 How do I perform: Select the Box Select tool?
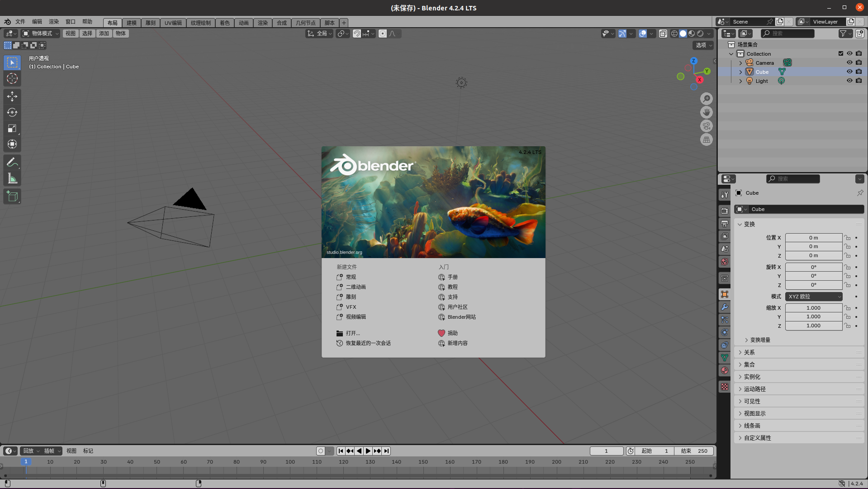click(x=12, y=62)
